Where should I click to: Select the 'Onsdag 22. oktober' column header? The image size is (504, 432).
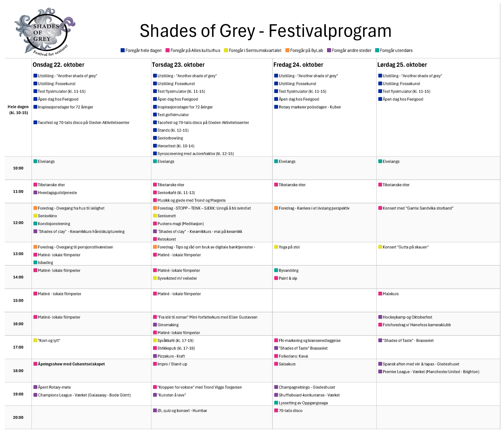pos(58,65)
